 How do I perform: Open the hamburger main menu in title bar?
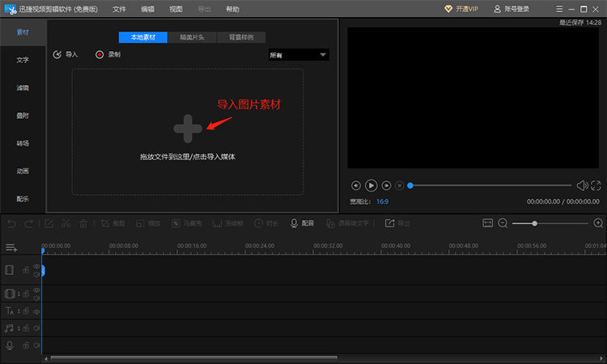coord(559,9)
